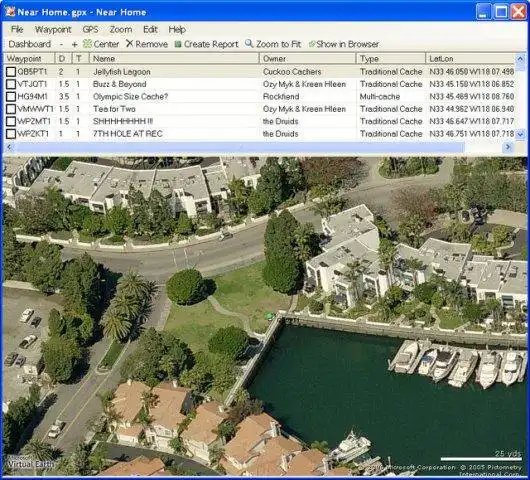Check the VMWWT1 waypoint checkbox
Viewport: 530px width, 480px height.
click(11, 109)
